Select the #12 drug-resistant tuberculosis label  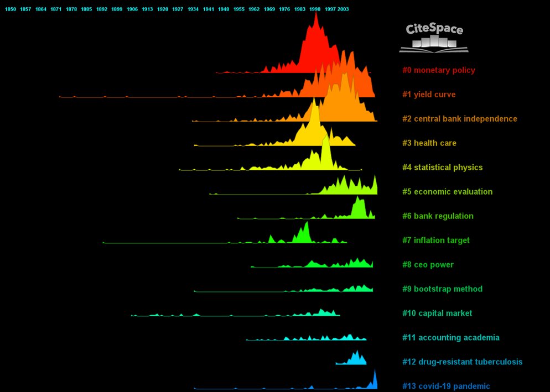pyautogui.click(x=463, y=362)
